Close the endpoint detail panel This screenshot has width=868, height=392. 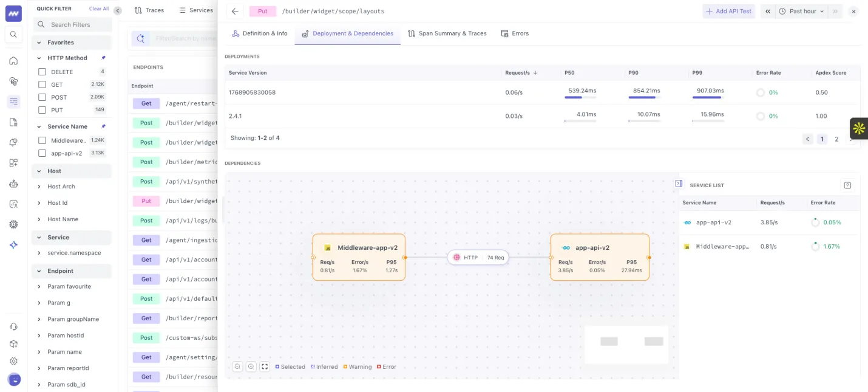pos(853,11)
